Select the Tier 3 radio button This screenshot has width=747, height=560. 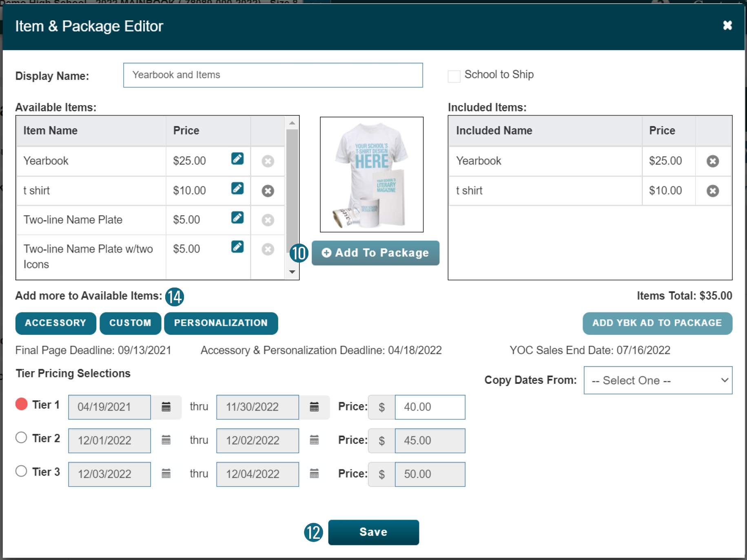(x=21, y=471)
